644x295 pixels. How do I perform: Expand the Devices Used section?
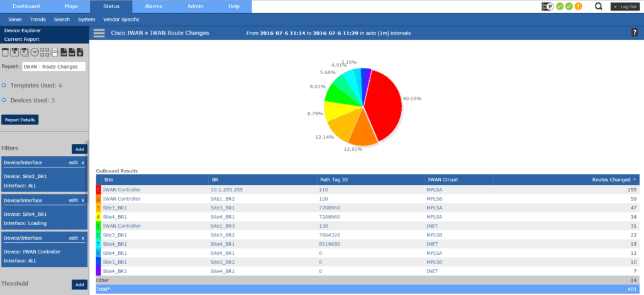4,100
